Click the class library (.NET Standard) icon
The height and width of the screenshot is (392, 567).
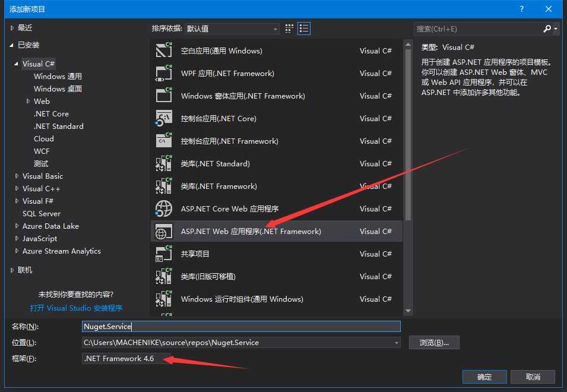164,163
